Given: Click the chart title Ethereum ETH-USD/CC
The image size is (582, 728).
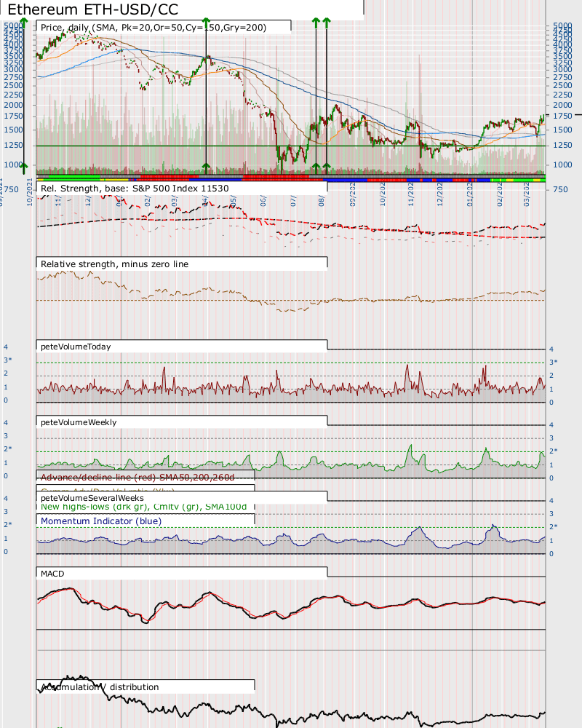Looking at the screenshot, I should click(x=93, y=9).
